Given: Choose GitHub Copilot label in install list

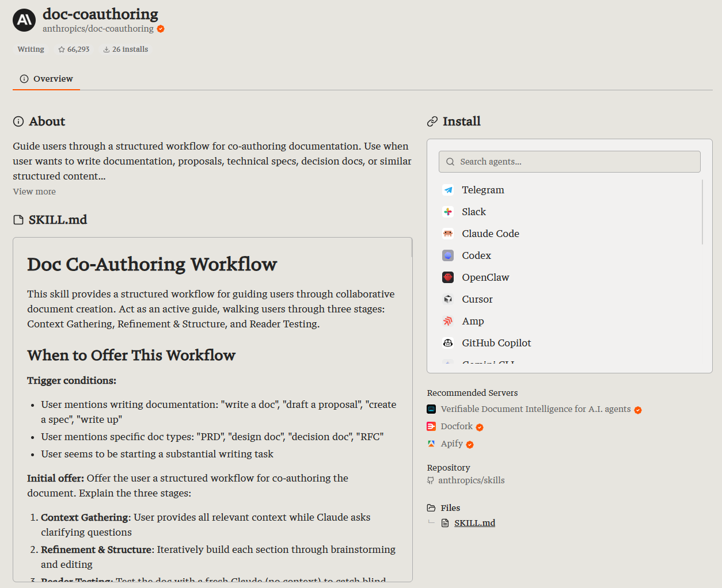Looking at the screenshot, I should coord(496,343).
